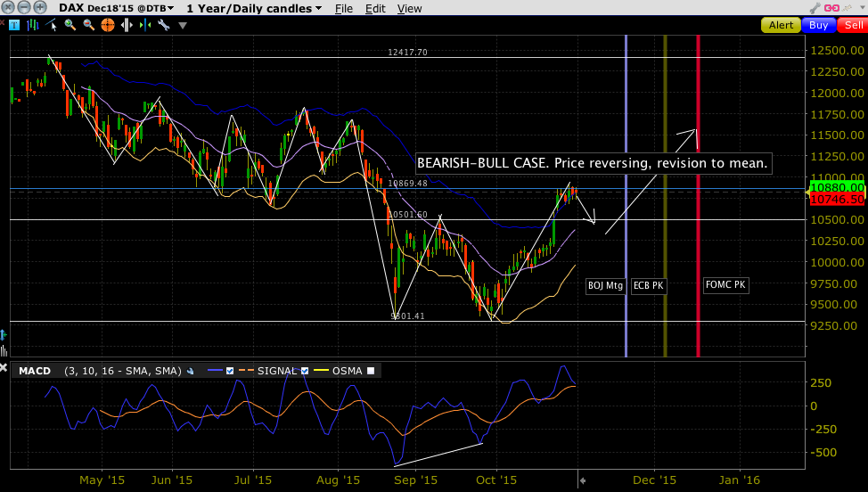Select the BEARISH-BULL CASE annotation text
Screen dimensions: 868x492
(593, 163)
